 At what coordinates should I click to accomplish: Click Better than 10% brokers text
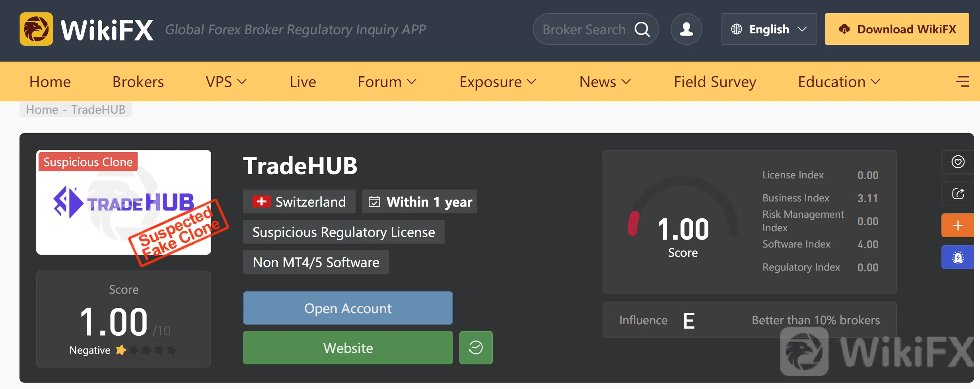816,320
